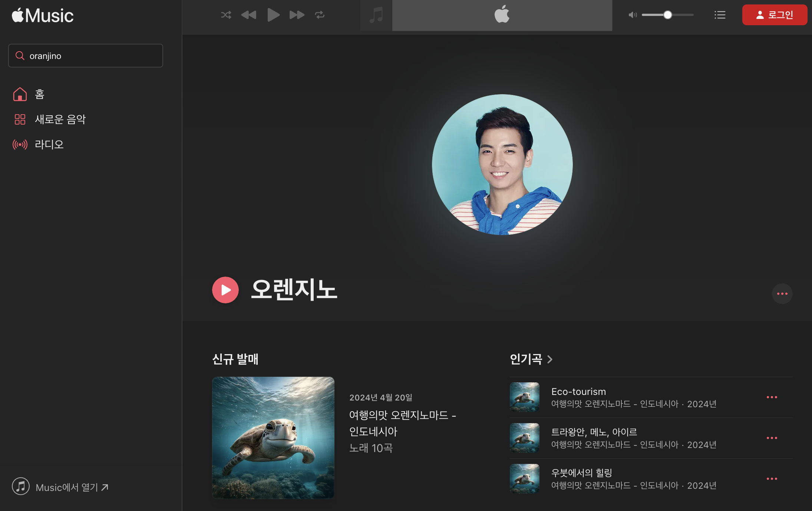Adjust the volume slider

[x=667, y=15]
